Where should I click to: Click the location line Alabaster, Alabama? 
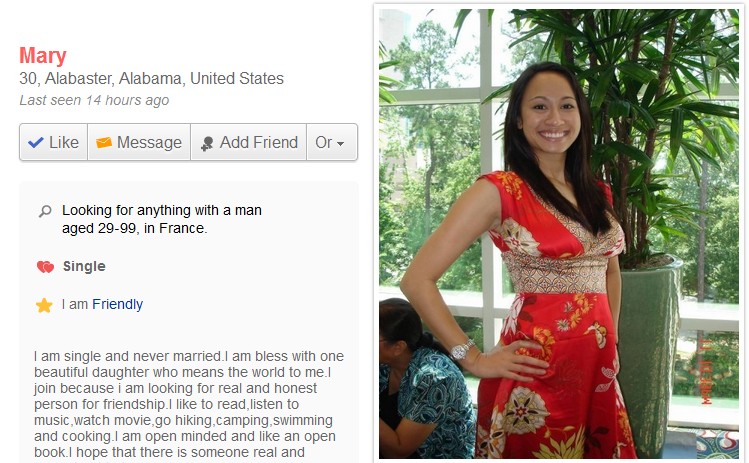click(x=151, y=78)
